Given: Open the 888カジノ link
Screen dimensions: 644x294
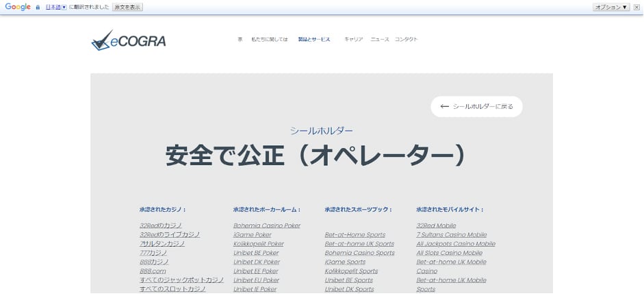Looking at the screenshot, I should coord(154,262).
